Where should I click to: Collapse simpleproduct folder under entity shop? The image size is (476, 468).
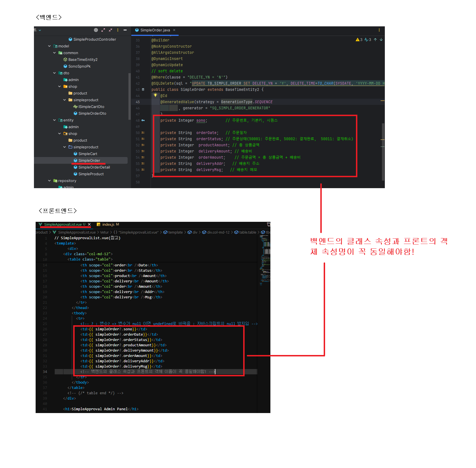(x=65, y=147)
